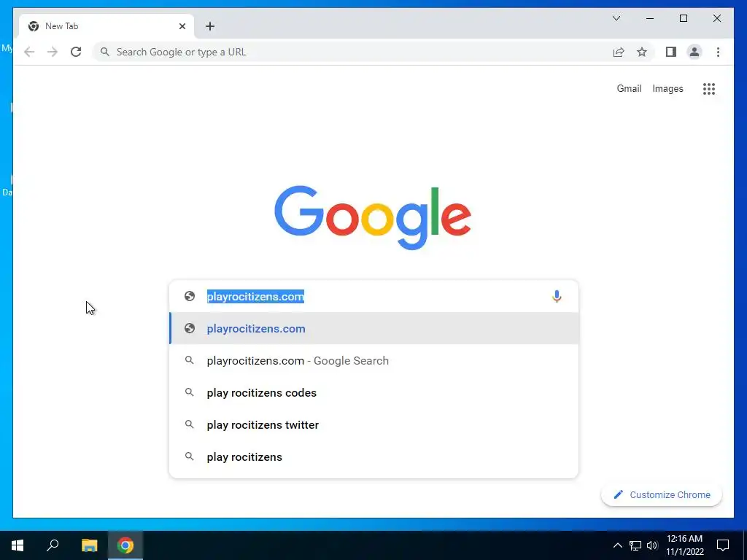Click the Google search box text

[255, 296]
